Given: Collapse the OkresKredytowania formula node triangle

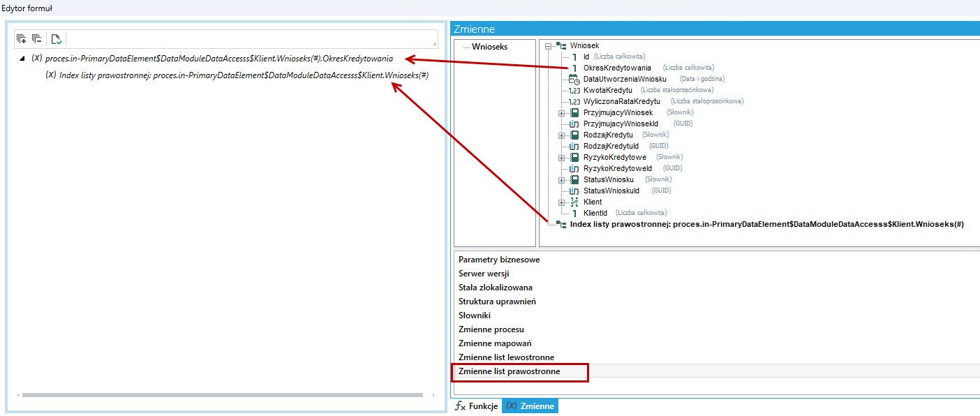Looking at the screenshot, I should point(22,59).
